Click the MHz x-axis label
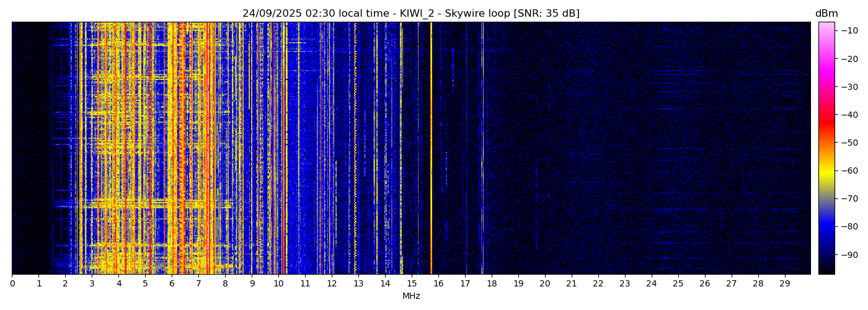Viewport: 868px width, 310px height. 411,296
